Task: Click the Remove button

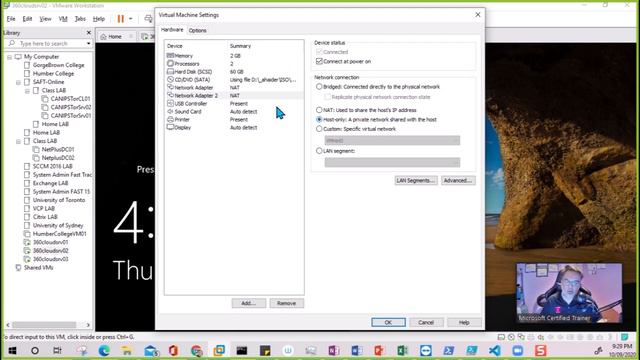Action: pyautogui.click(x=287, y=303)
